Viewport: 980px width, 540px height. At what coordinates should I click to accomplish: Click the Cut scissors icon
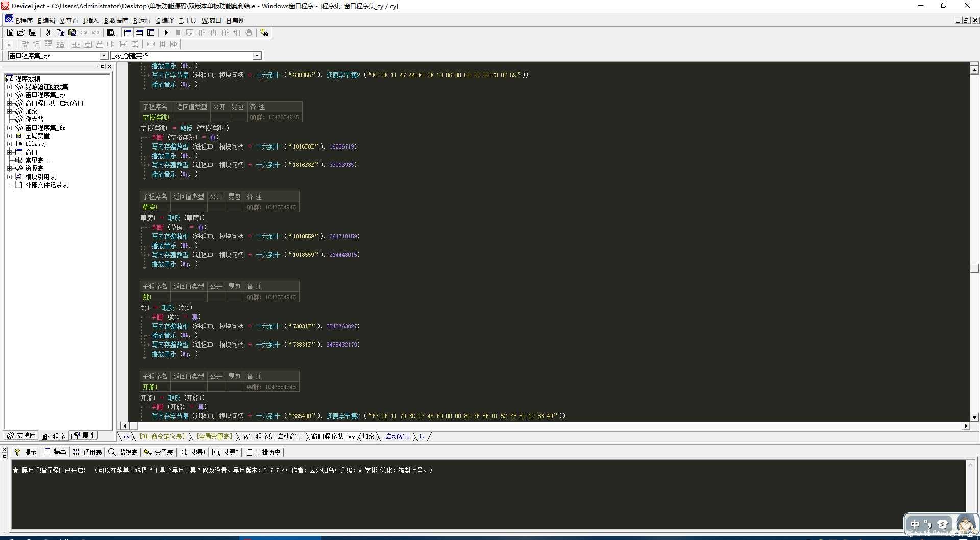point(48,32)
